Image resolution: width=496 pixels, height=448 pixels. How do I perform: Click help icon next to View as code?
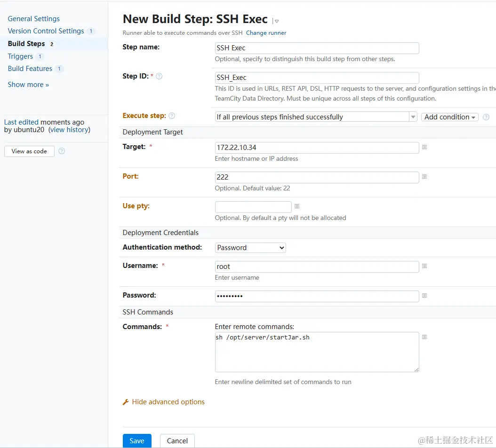point(62,151)
